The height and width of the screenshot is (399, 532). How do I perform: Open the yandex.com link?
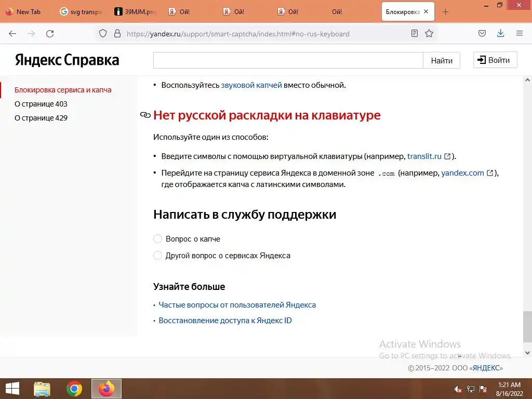[x=462, y=173]
